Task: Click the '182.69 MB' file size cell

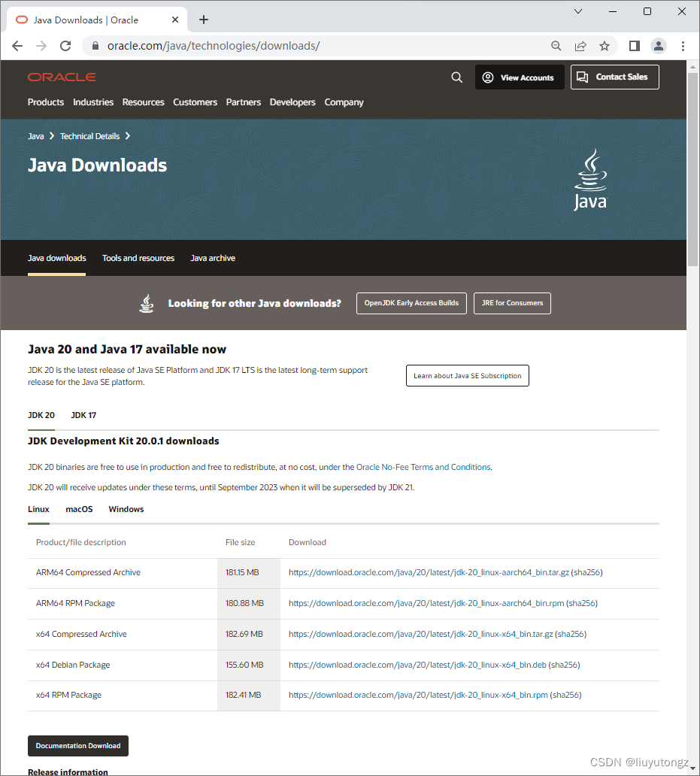Action: (x=248, y=634)
